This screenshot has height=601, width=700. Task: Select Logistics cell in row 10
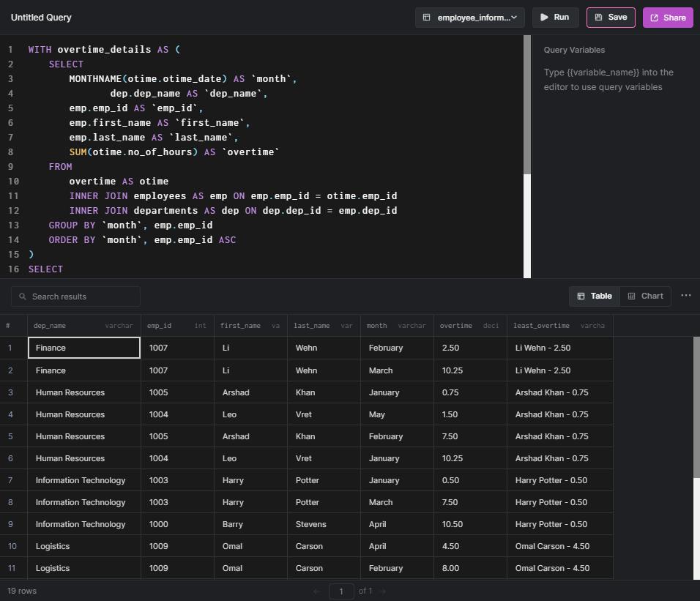pyautogui.click(x=84, y=546)
